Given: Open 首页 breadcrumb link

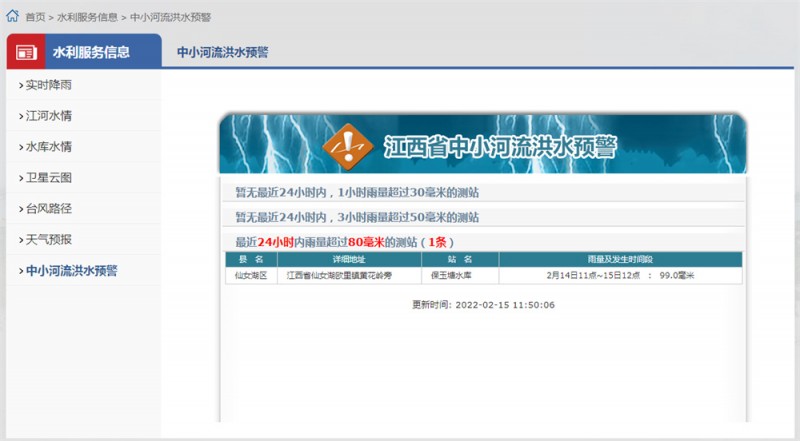Looking at the screenshot, I should pos(35,17).
